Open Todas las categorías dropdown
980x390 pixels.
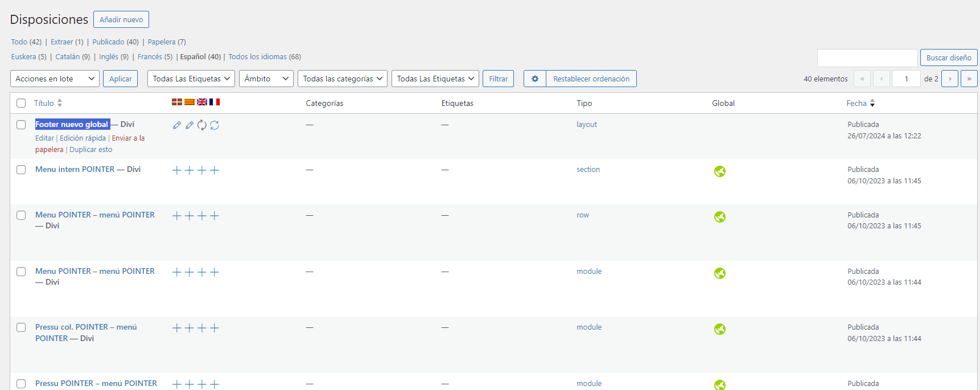342,79
